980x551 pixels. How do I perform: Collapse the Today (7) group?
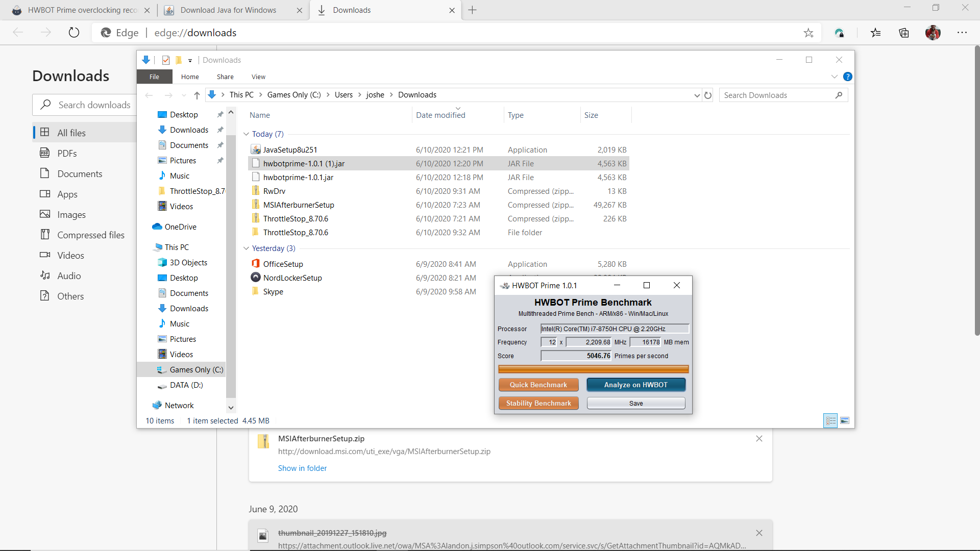(x=246, y=134)
